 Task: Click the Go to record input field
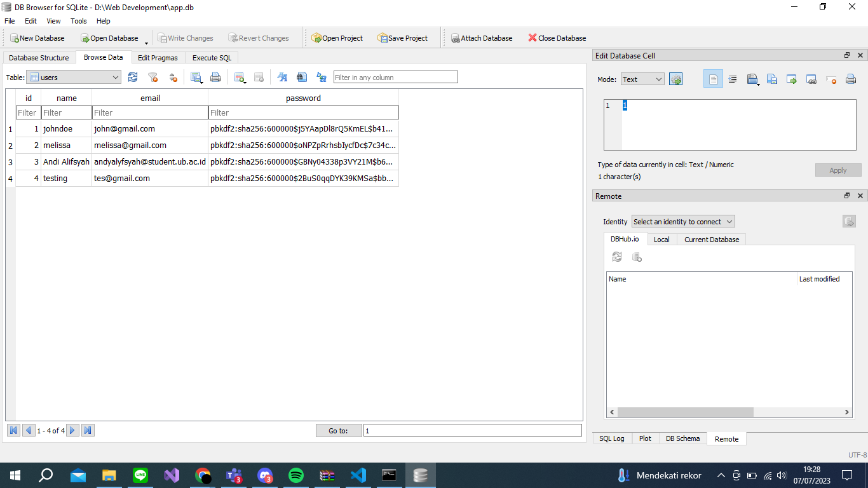coord(472,430)
